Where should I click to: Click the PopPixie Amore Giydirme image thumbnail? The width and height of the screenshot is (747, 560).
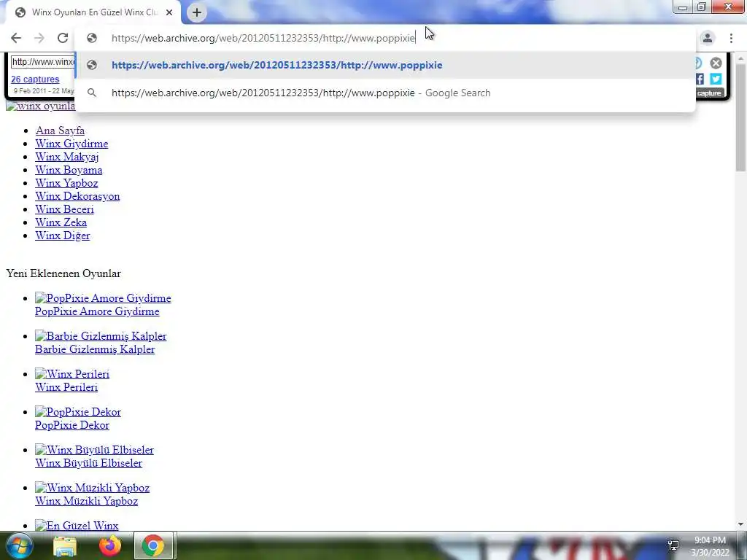(x=103, y=298)
